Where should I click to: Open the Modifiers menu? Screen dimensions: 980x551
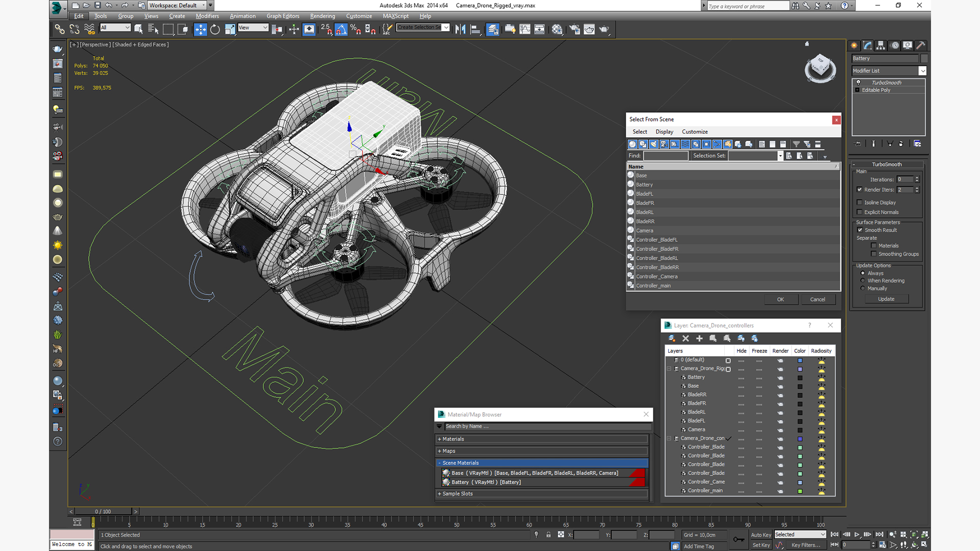207,16
